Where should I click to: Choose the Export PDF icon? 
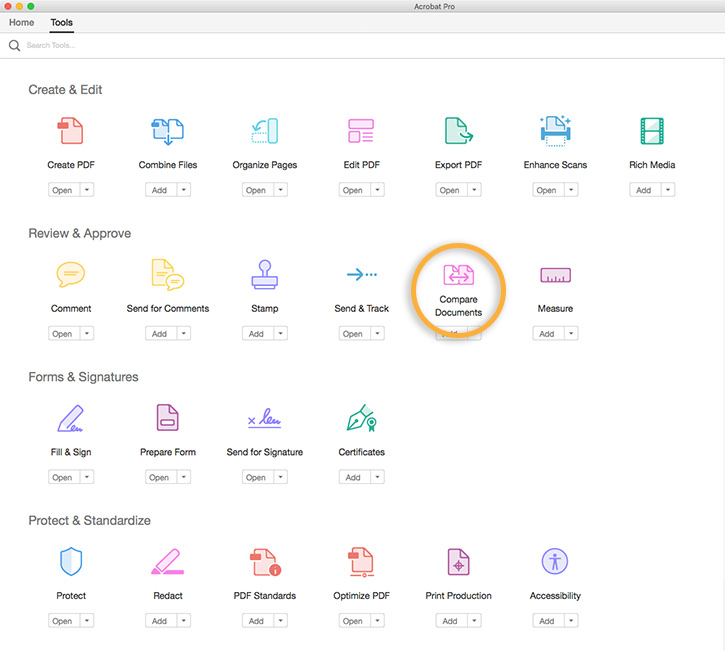(458, 130)
